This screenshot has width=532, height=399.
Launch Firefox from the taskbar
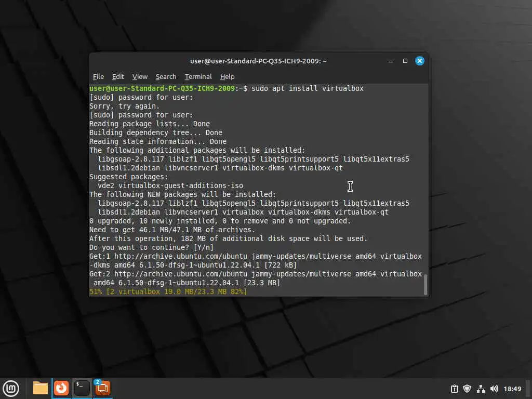(61, 388)
